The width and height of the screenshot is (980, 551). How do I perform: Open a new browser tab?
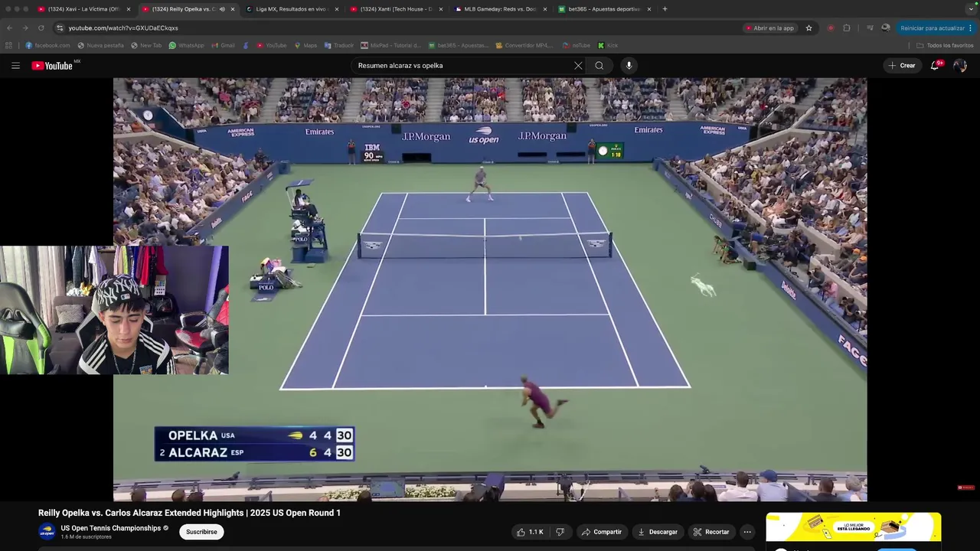pos(665,9)
